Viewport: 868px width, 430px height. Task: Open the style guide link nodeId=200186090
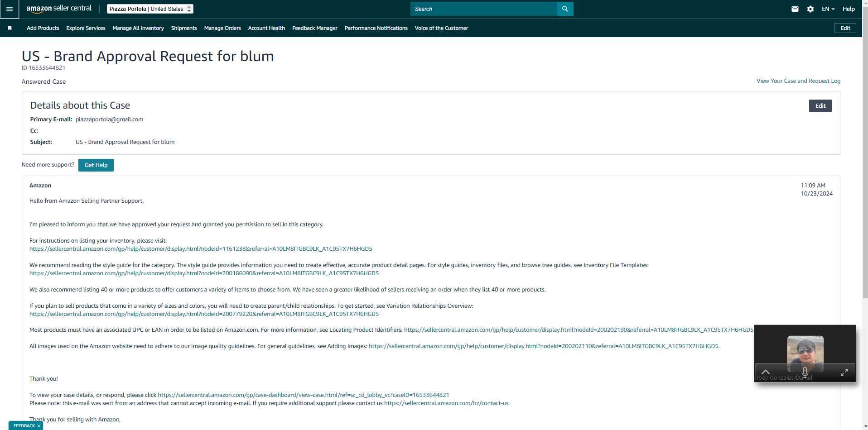pos(204,273)
